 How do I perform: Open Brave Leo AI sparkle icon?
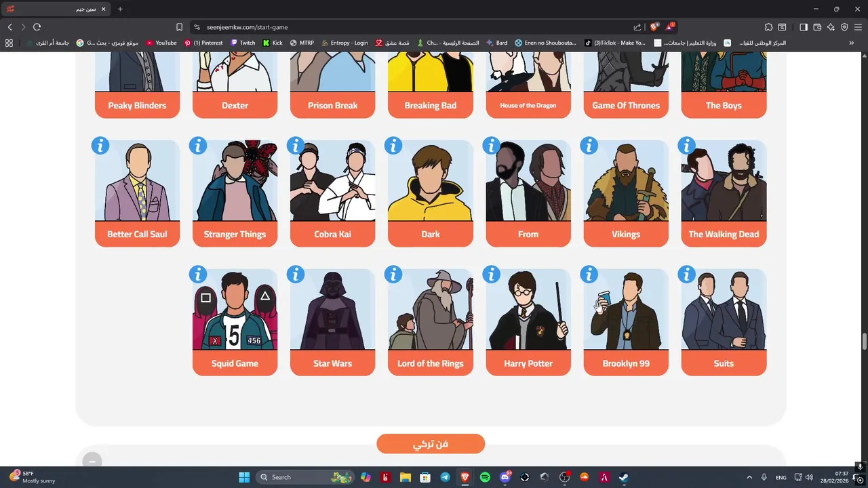click(x=831, y=27)
